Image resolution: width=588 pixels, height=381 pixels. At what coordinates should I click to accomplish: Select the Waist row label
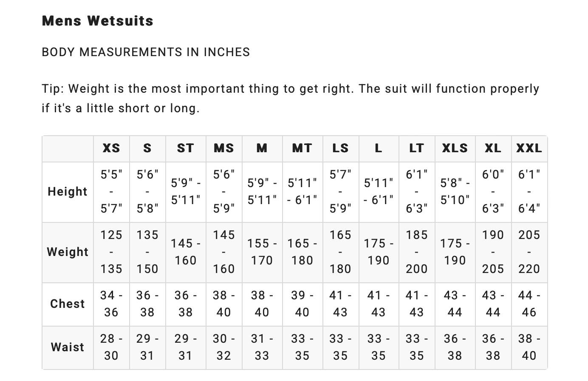click(68, 347)
